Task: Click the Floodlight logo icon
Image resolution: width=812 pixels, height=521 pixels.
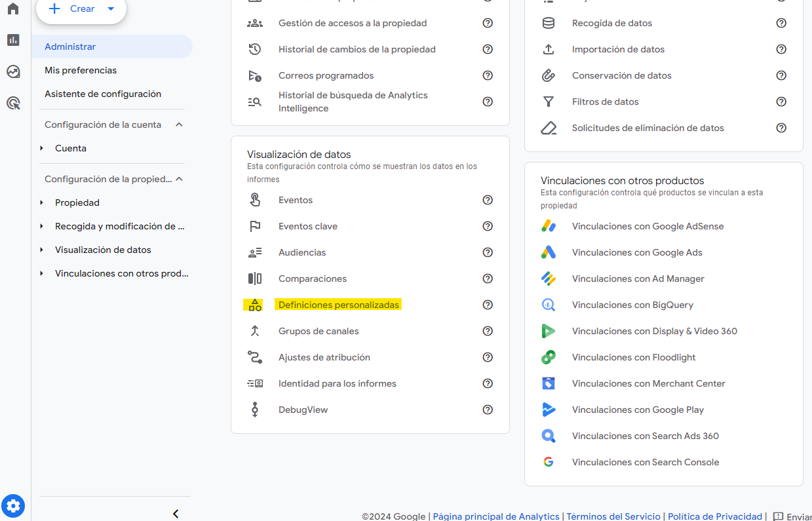Action: tap(549, 357)
